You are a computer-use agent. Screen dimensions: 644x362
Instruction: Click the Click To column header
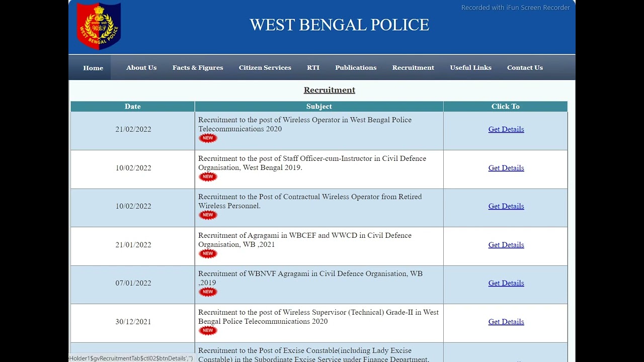tap(506, 107)
